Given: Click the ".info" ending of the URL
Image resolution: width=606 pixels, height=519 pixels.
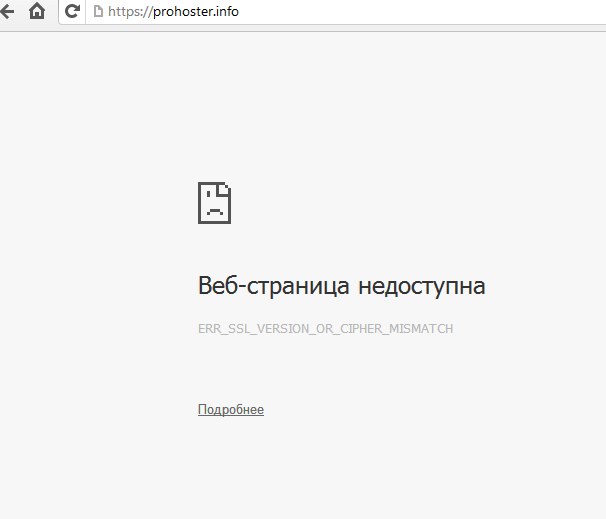Looking at the screenshot, I should (x=225, y=13).
